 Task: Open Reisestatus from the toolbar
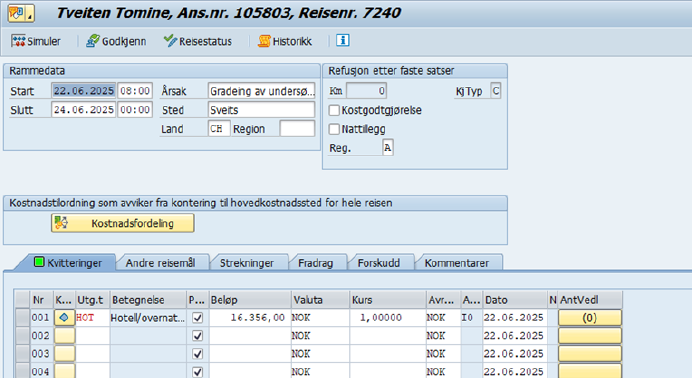[x=197, y=41]
